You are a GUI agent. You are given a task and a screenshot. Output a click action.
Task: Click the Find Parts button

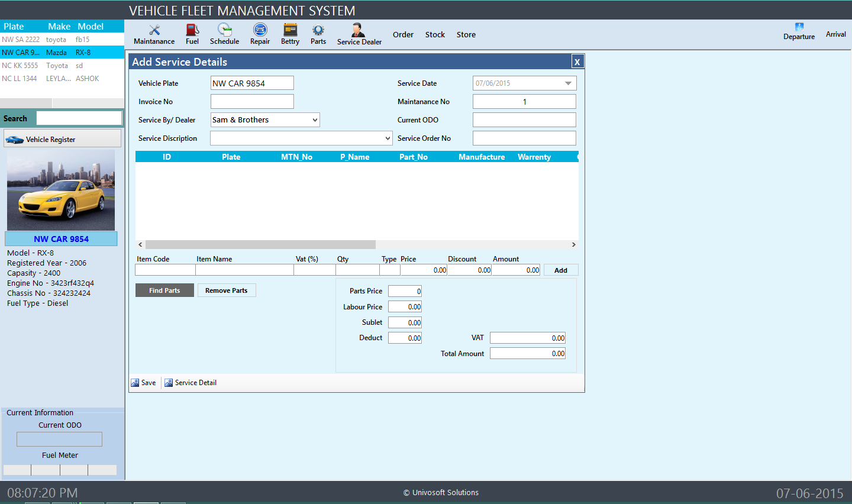[164, 290]
